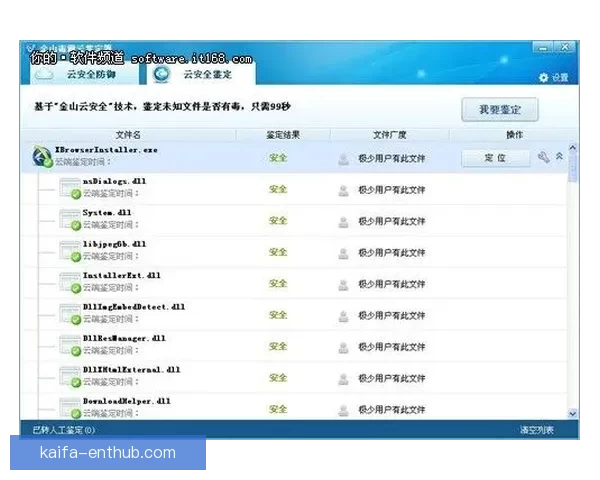This screenshot has height=480, width=600.
Task: Select the libjpeg6b.dll file icon
Action: (x=70, y=251)
